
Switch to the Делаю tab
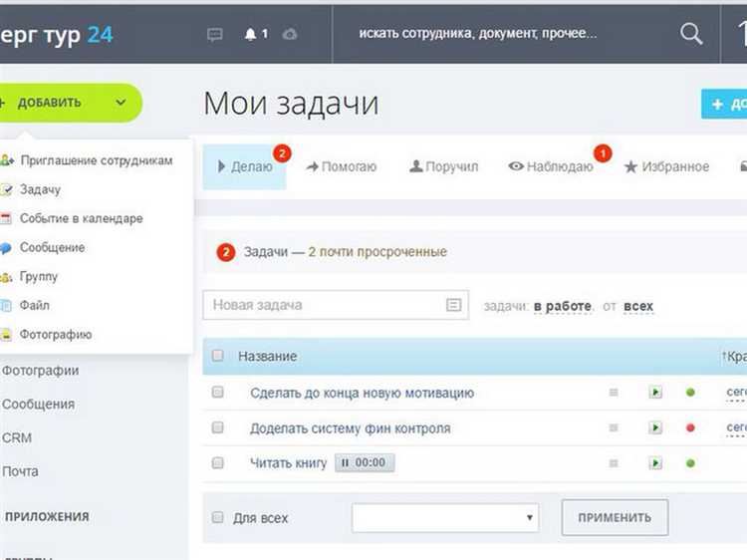pos(245,166)
